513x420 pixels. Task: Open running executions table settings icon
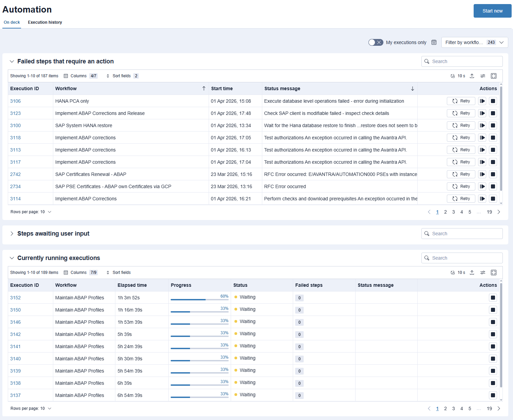click(483, 273)
